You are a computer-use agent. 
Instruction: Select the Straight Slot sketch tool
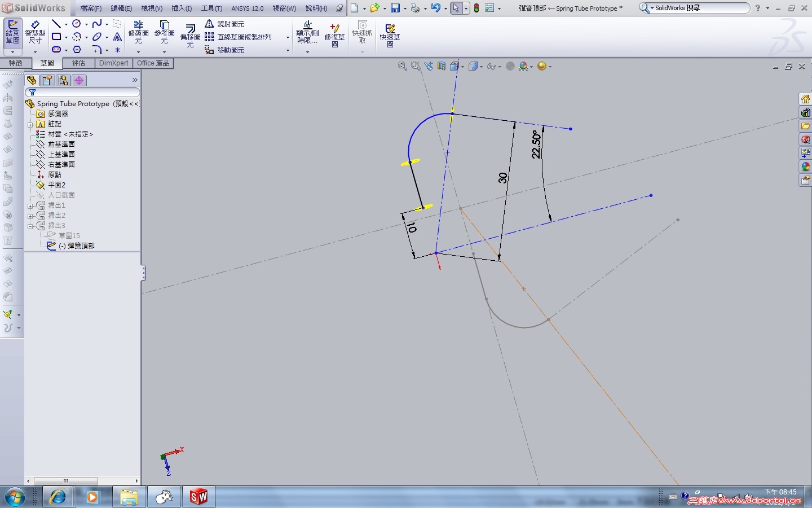(56, 50)
